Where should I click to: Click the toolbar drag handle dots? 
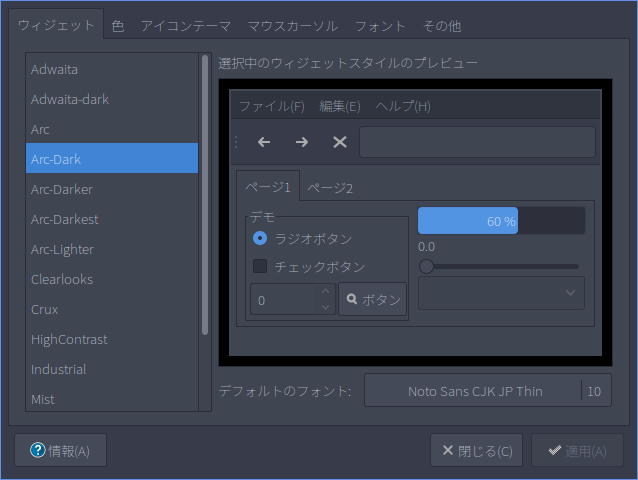pyautogui.click(x=236, y=142)
